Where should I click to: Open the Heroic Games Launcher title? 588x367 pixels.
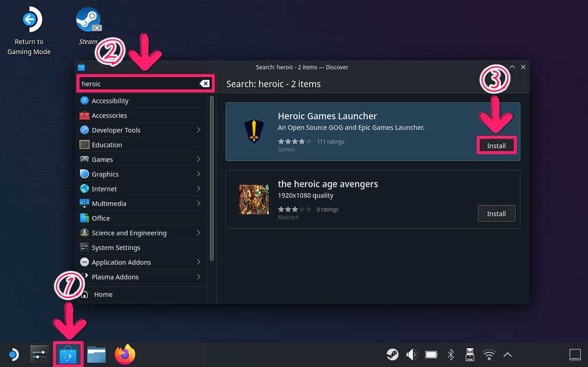click(x=327, y=116)
